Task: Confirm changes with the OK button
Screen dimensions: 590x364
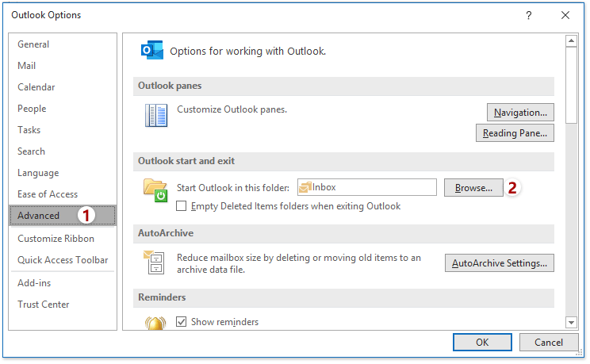Action: pyautogui.click(x=482, y=343)
